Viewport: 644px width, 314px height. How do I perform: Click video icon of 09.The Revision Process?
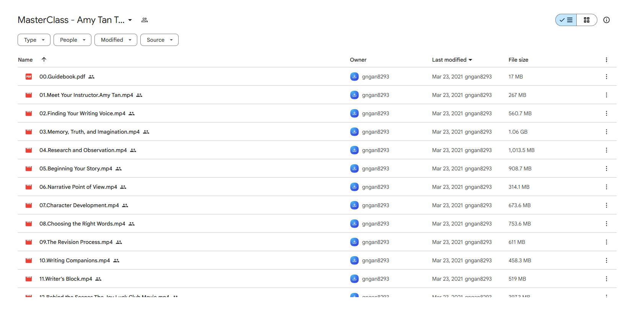(29, 242)
